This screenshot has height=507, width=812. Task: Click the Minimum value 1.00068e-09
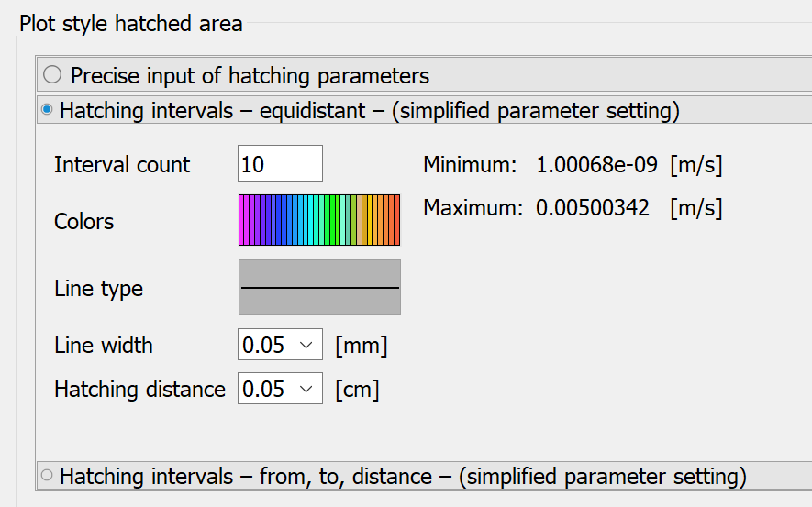(x=596, y=166)
